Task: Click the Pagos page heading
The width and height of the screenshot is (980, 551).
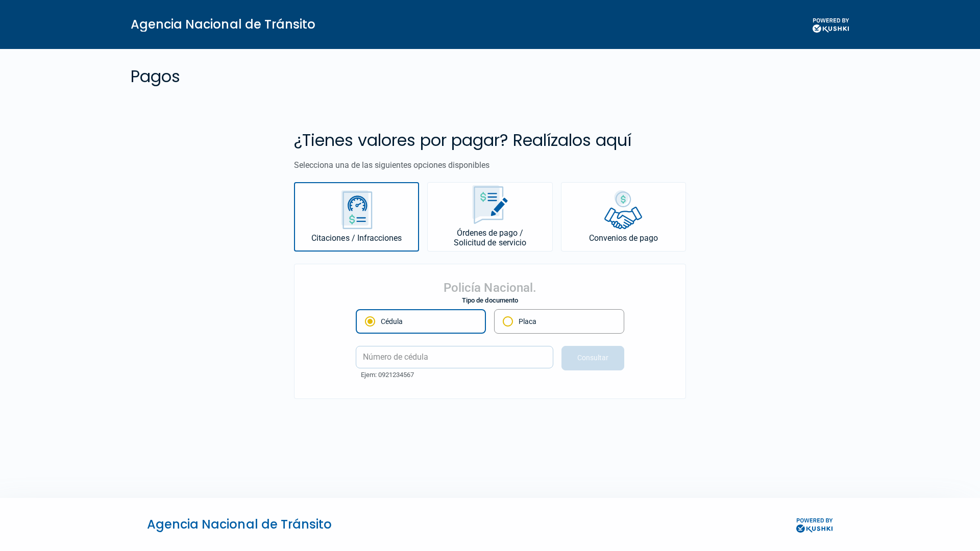Action: tap(155, 77)
